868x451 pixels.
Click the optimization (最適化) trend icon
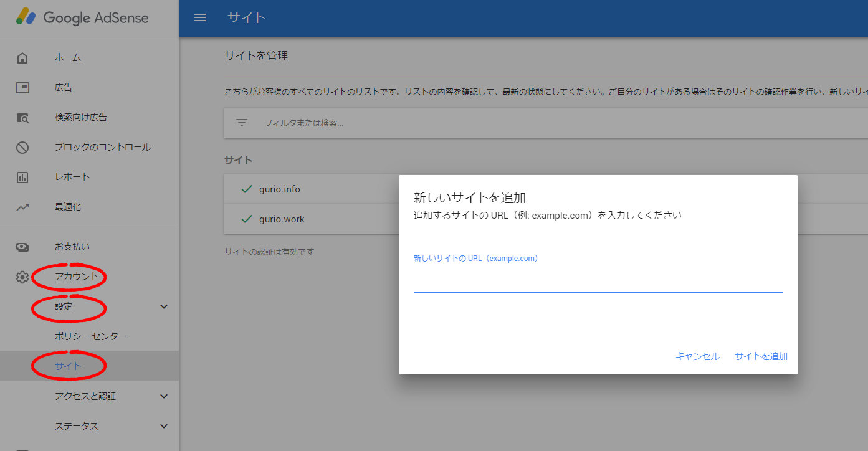pos(22,207)
